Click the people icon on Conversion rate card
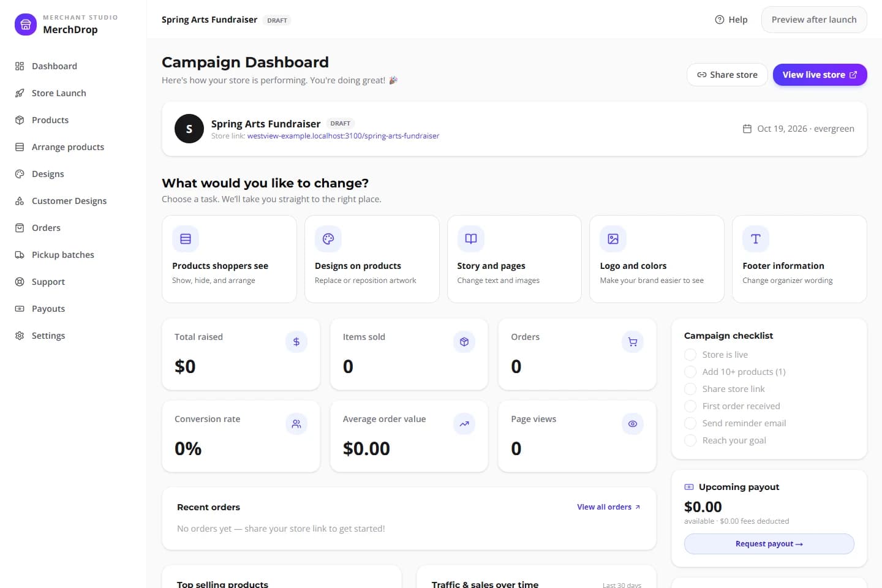 (296, 424)
